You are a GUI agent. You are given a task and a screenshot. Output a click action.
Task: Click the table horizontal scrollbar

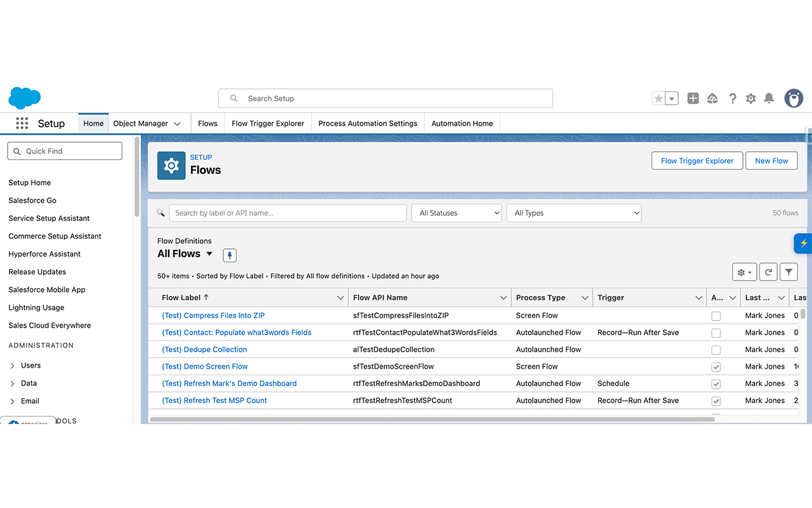431,419
